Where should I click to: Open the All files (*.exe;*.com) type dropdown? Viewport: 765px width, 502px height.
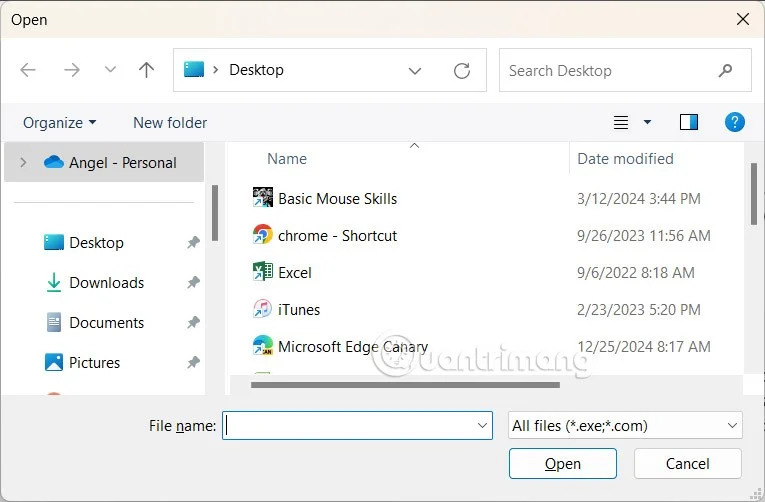[x=625, y=425]
